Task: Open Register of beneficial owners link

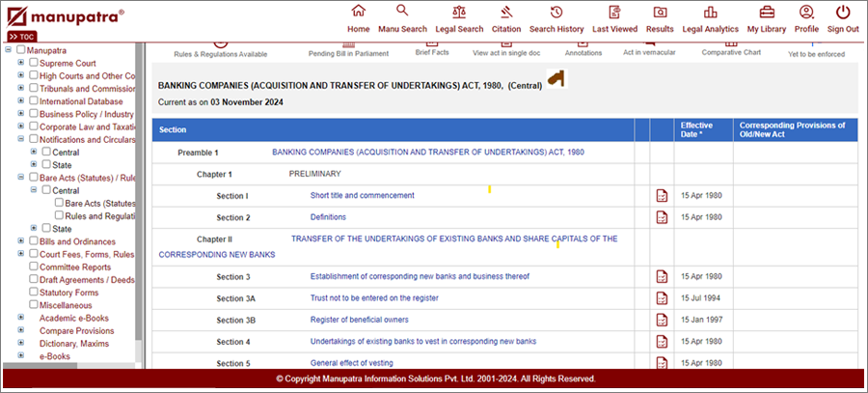Action: (360, 320)
